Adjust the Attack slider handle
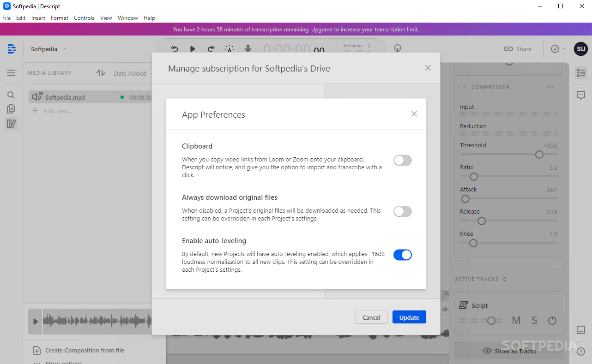This screenshot has height=364, width=592. coord(465,199)
